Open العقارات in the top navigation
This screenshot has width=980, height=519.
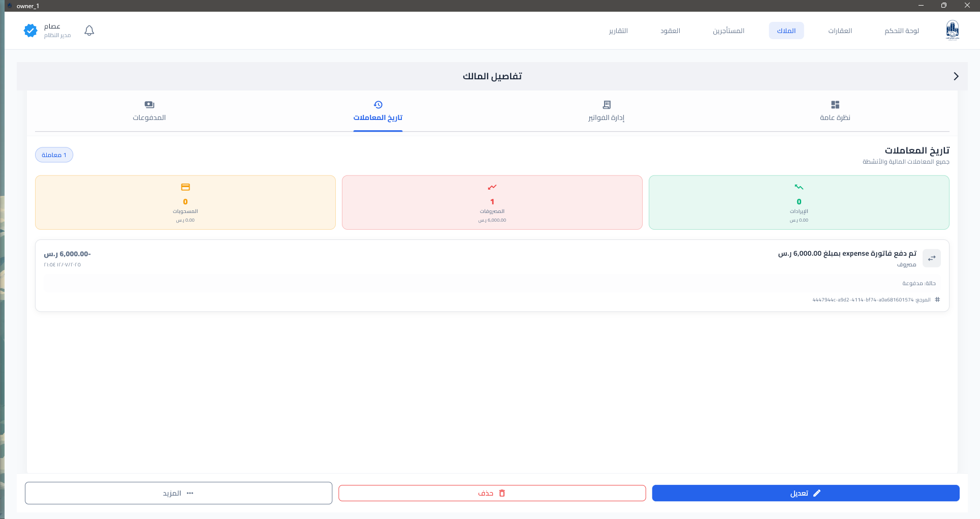tap(840, 31)
